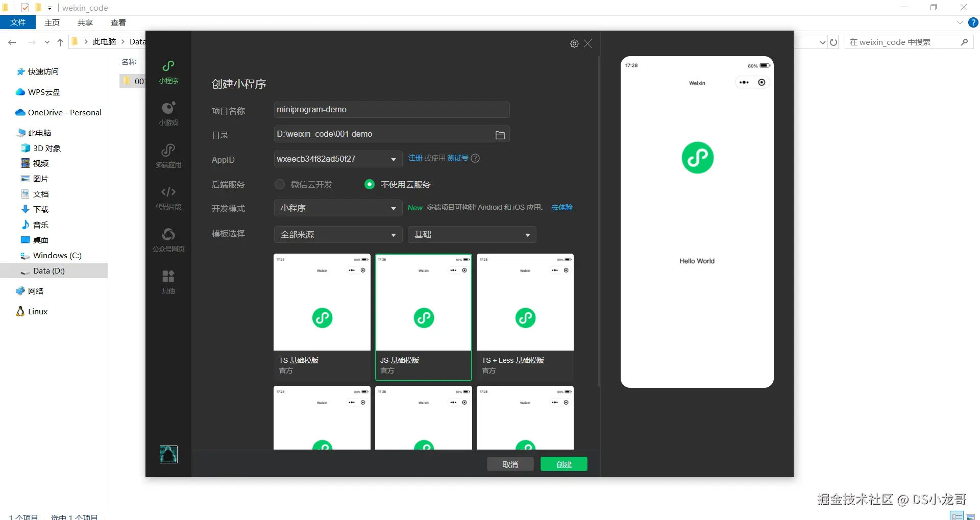Open settings gear in create dialog
This screenshot has height=520, width=980.
tap(574, 44)
